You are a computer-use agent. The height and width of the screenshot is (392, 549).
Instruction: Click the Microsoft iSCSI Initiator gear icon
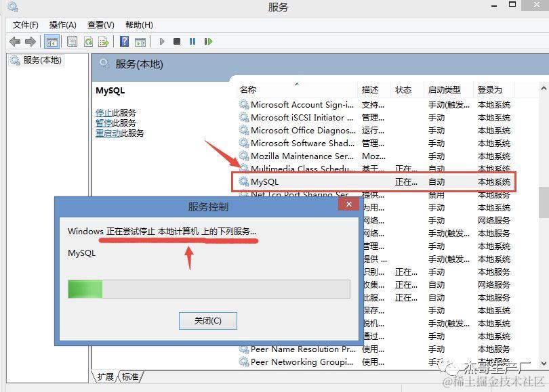point(244,117)
